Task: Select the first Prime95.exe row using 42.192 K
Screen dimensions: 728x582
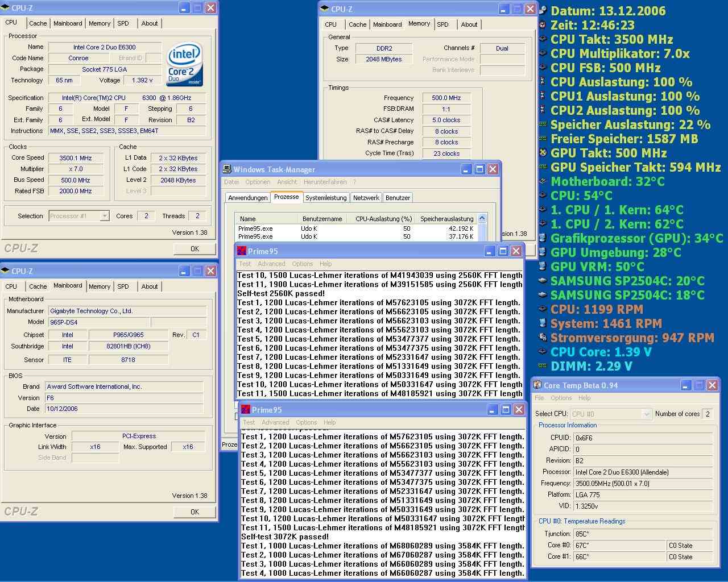Action: tap(356, 228)
